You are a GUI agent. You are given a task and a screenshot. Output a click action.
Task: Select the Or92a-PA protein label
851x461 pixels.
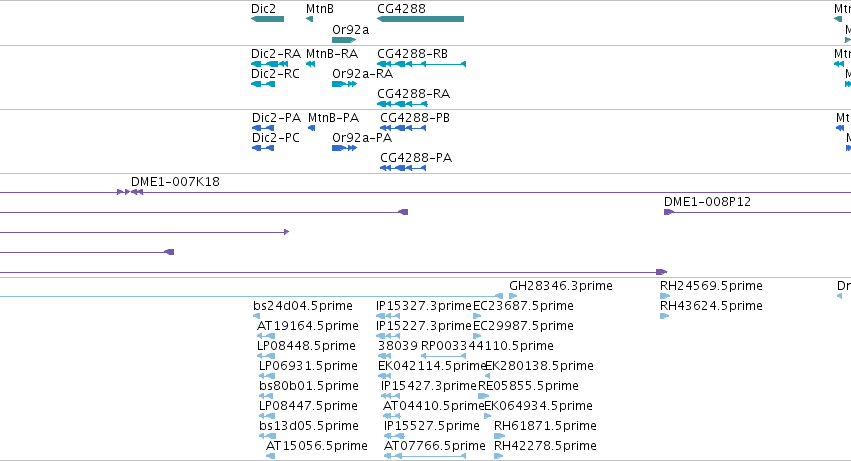362,138
